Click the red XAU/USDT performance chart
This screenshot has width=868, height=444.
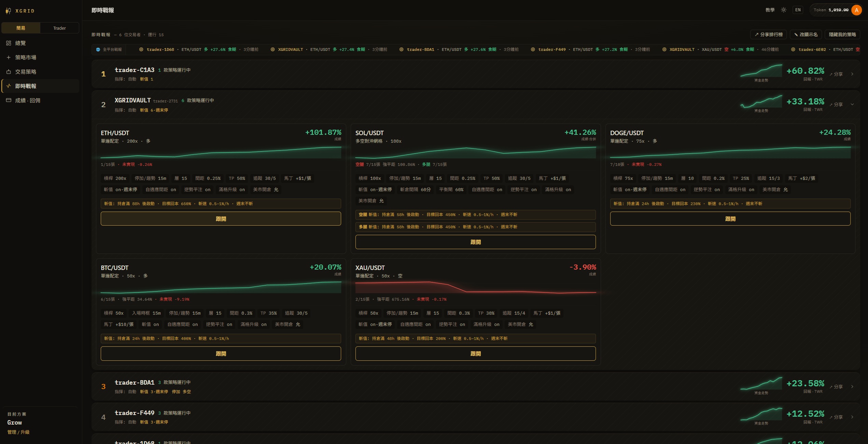pos(476,287)
